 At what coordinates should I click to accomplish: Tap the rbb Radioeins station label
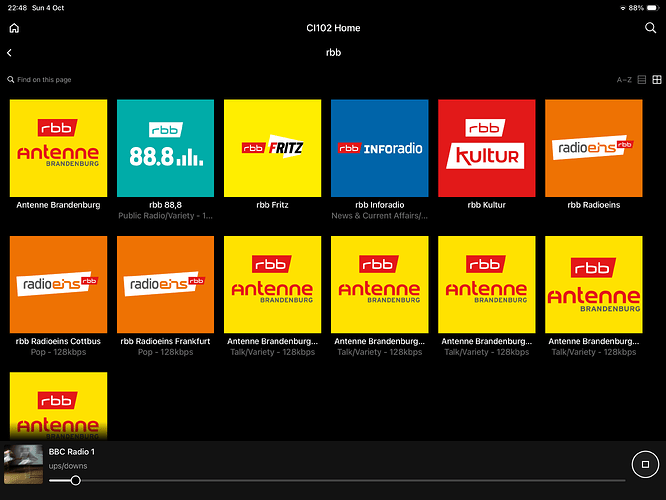(593, 205)
